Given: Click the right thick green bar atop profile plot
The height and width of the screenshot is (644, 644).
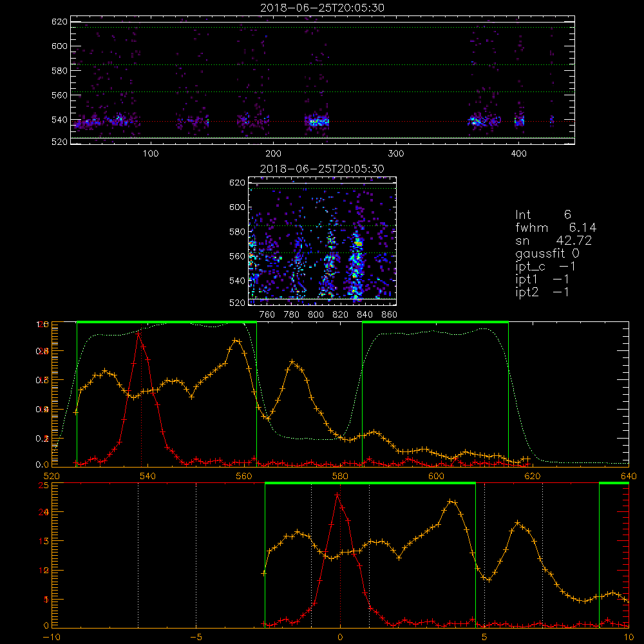Looking at the screenshot, I should (x=435, y=322).
